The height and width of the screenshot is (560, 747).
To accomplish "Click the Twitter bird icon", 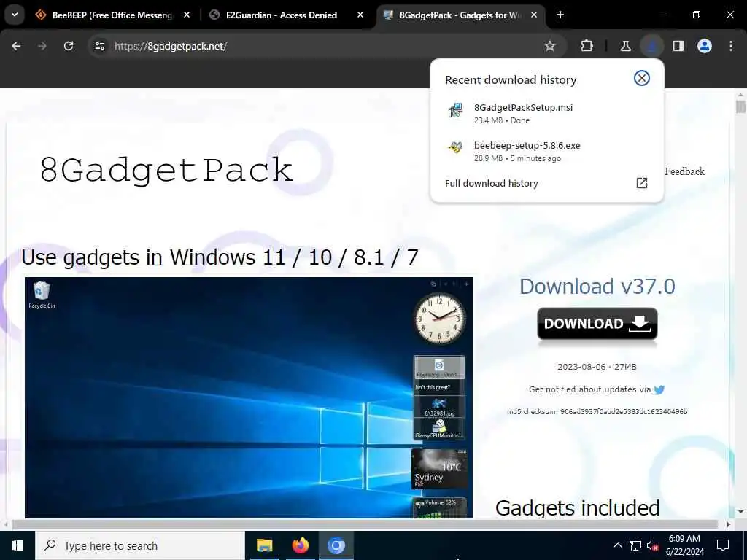I will tap(659, 390).
